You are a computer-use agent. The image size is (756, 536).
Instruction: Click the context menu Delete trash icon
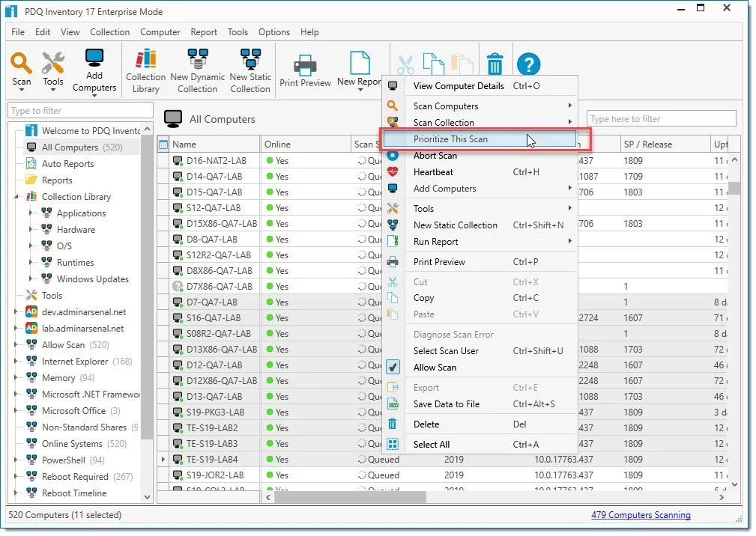393,424
